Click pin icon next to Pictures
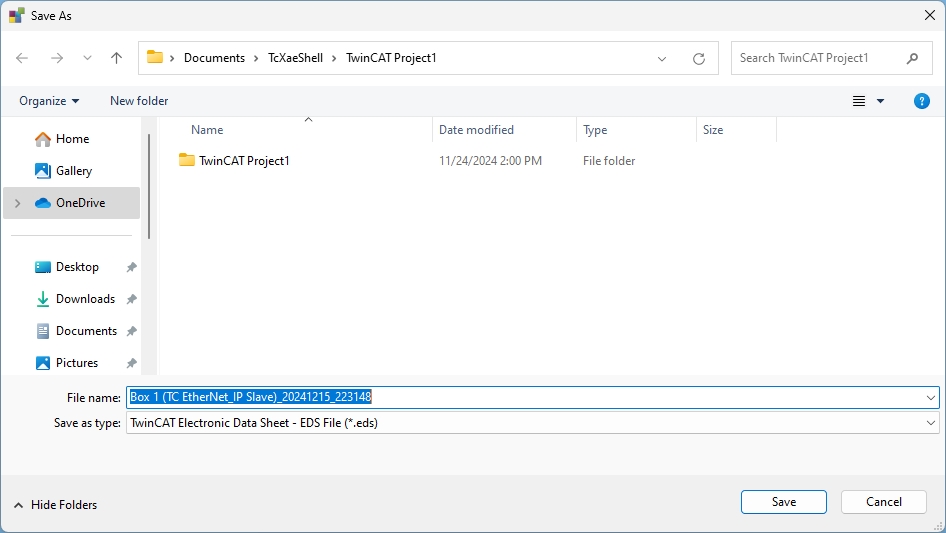Image resolution: width=946 pixels, height=533 pixels. pos(131,363)
